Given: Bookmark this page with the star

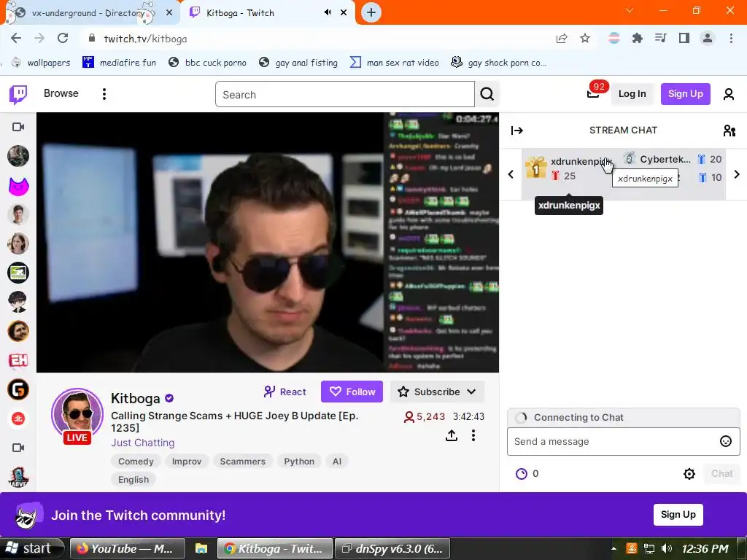Looking at the screenshot, I should (x=585, y=38).
